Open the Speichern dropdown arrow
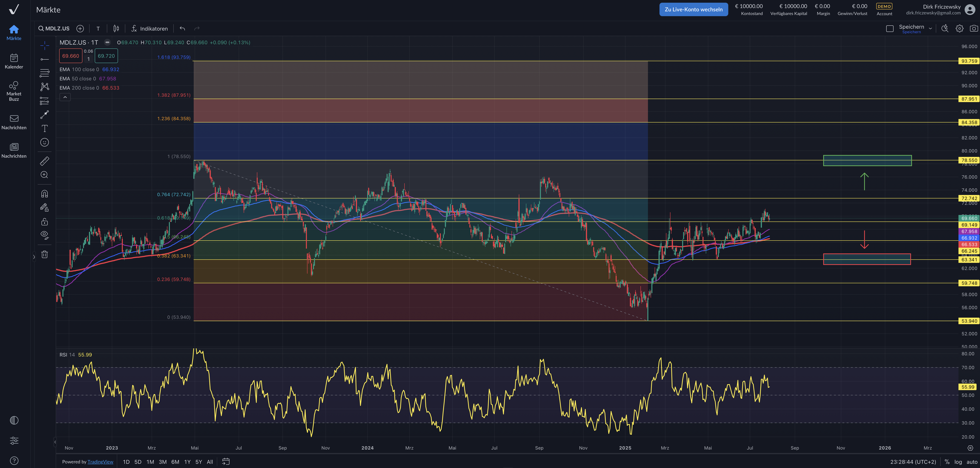This screenshot has height=468, width=980. pyautogui.click(x=930, y=29)
